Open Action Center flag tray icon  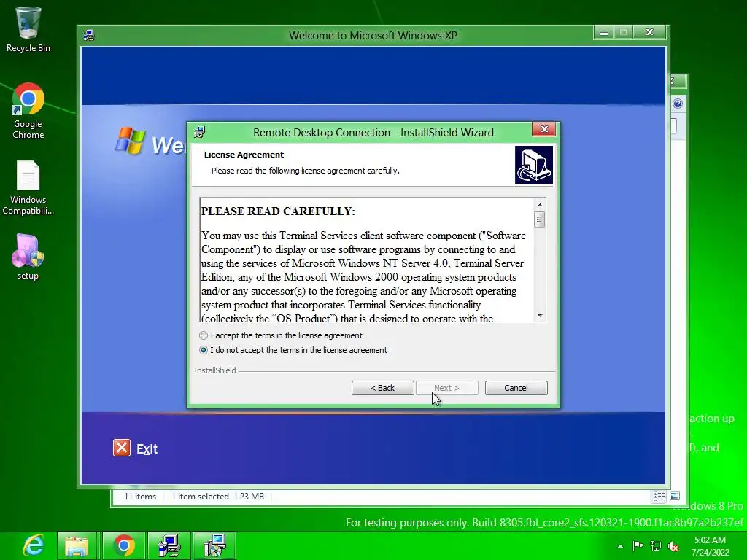click(x=638, y=545)
